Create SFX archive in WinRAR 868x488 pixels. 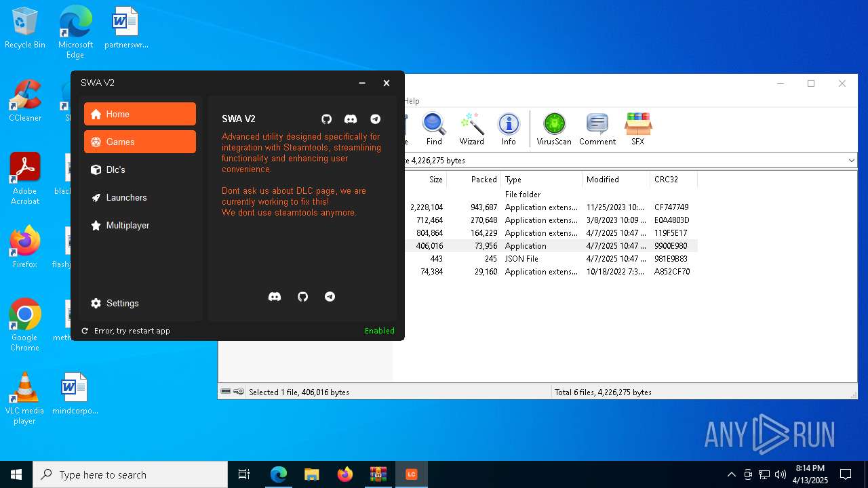(638, 129)
